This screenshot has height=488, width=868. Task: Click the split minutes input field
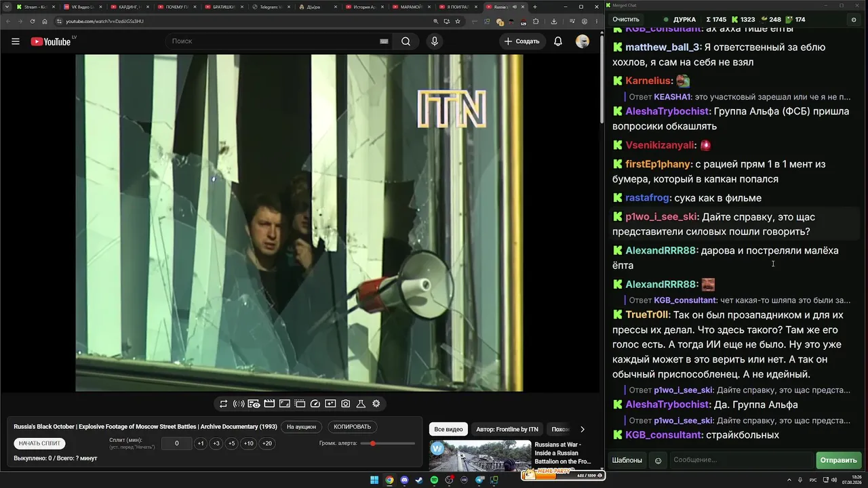[x=177, y=443]
